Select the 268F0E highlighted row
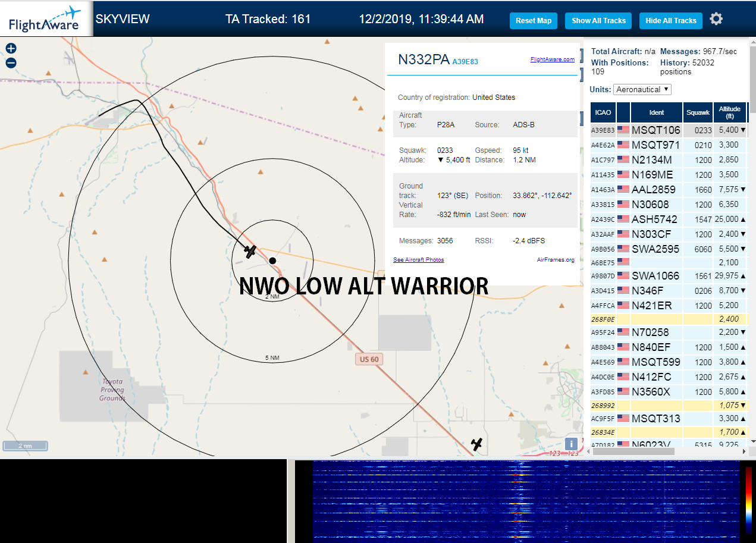 669,319
